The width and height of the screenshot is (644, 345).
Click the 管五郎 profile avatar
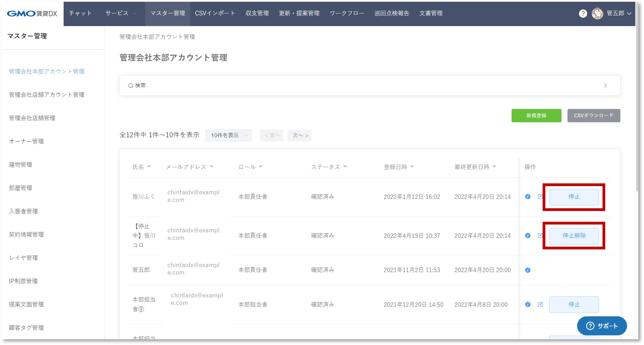point(597,13)
